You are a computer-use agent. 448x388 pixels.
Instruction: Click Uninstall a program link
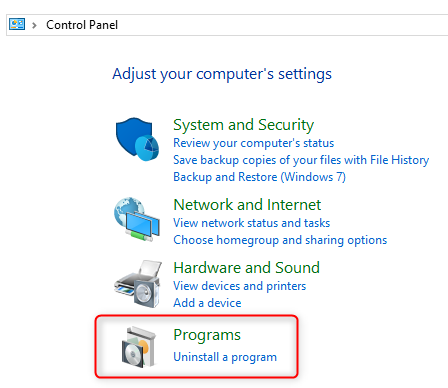pyautogui.click(x=225, y=357)
